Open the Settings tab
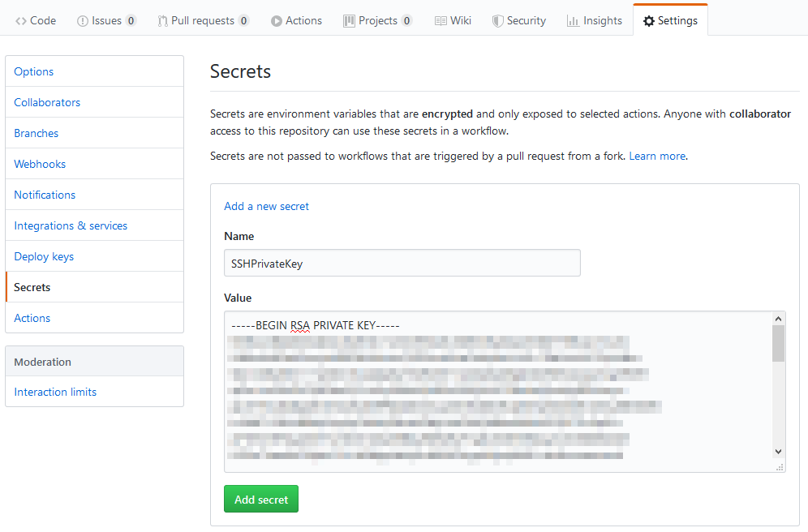The image size is (808, 532). point(670,20)
